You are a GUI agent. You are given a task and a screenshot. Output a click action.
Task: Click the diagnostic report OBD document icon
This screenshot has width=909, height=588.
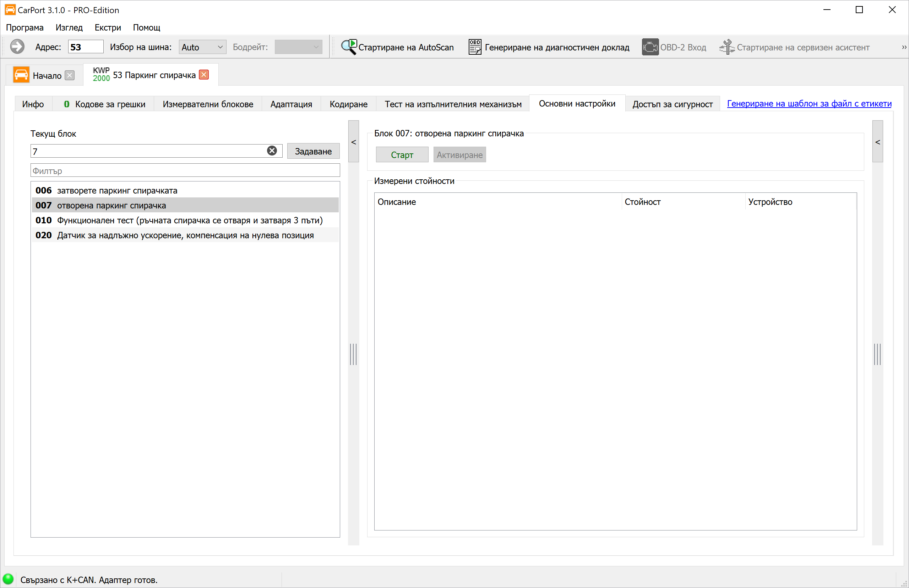[474, 47]
